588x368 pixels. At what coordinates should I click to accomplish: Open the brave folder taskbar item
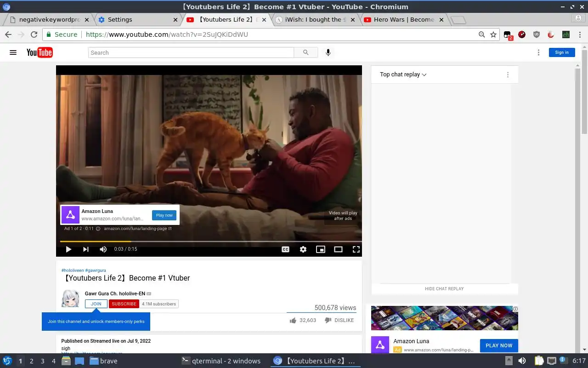click(104, 361)
